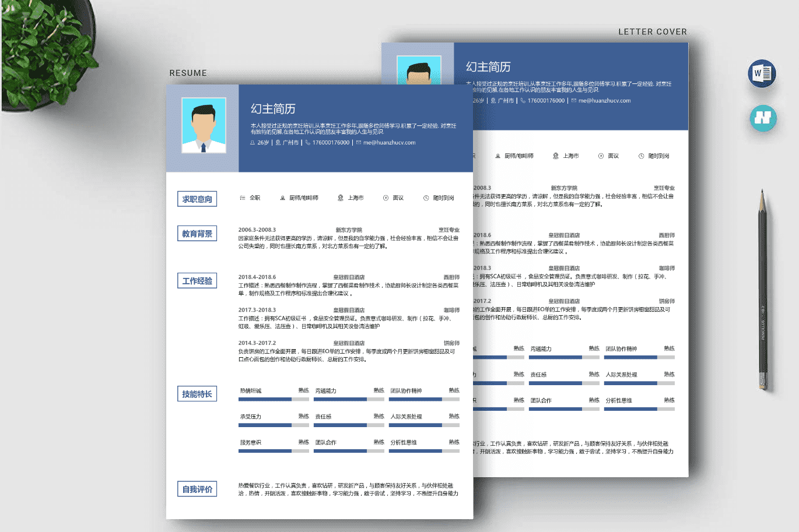Click the phone icon on the back cover page
The width and height of the screenshot is (799, 532).
(523, 101)
